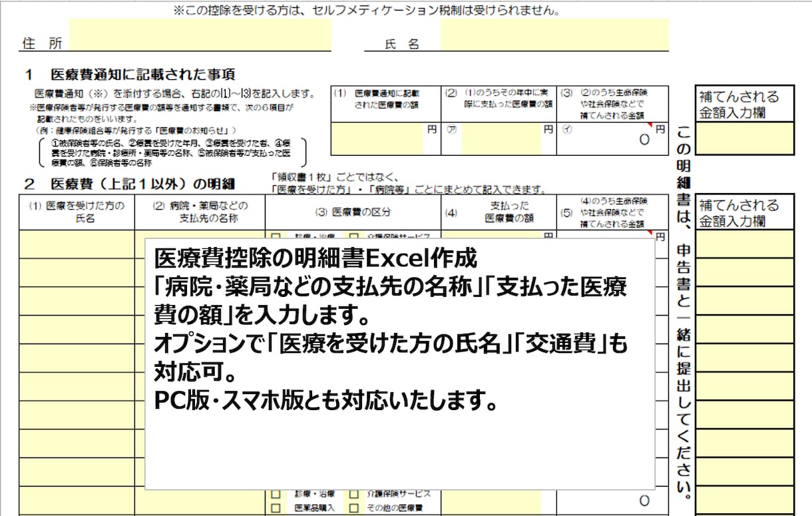Select the yellow cell below the upper 補てんされる金額入力欄
Viewport: 812px width, 516px height.
tap(745, 138)
